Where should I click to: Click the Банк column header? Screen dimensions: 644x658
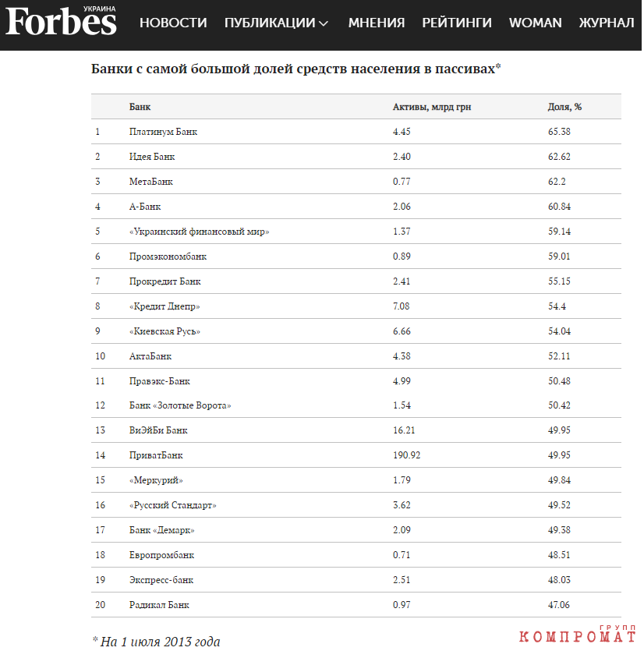(140, 107)
